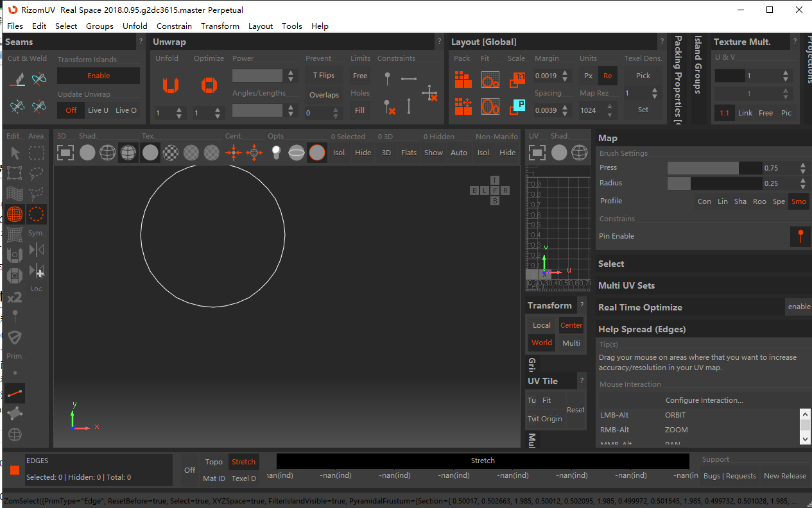Click the Bugs | Requests link
The image size is (812, 508).
click(729, 476)
